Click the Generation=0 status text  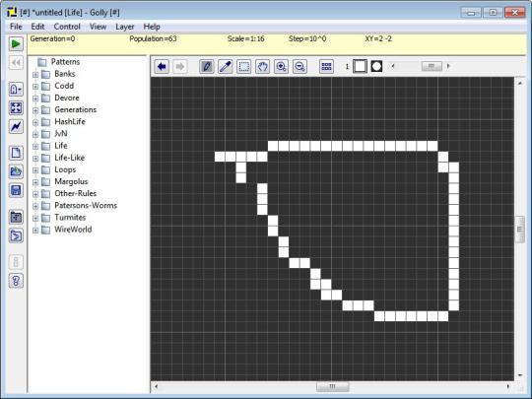(x=52, y=38)
